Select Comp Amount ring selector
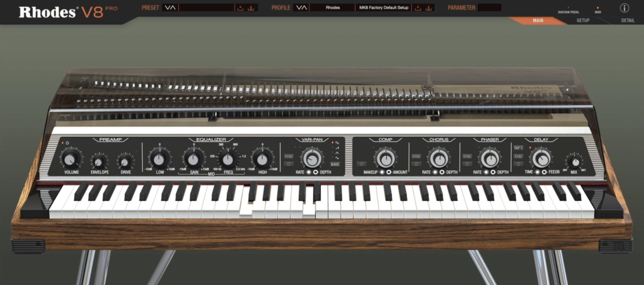The height and width of the screenshot is (285, 644). 389,172
